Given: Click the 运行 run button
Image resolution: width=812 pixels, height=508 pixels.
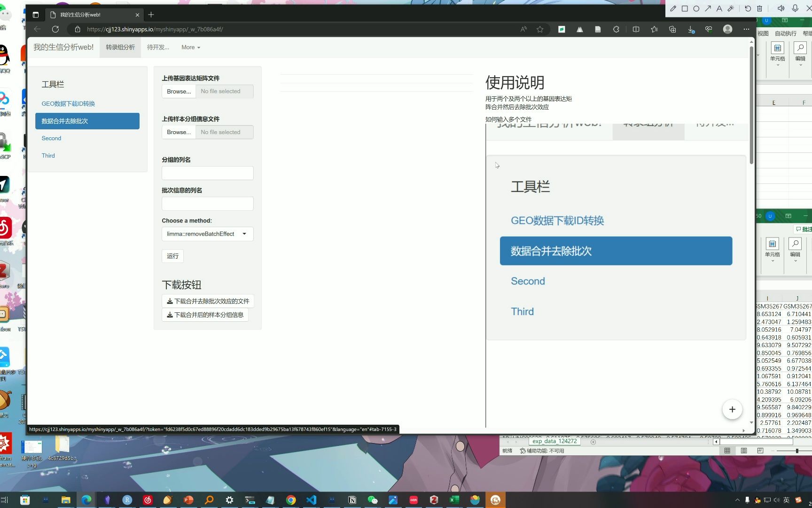Looking at the screenshot, I should pyautogui.click(x=172, y=256).
